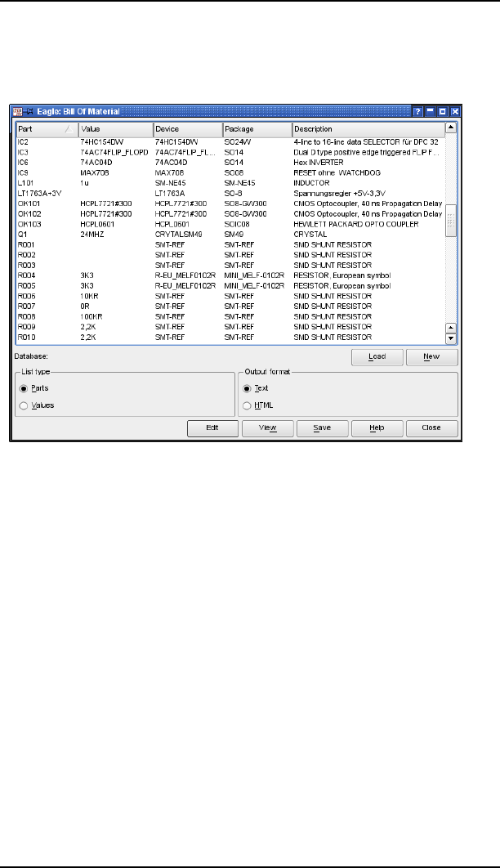This screenshot has height=868, width=500.
Task: Click the View button
Action: click(x=268, y=428)
